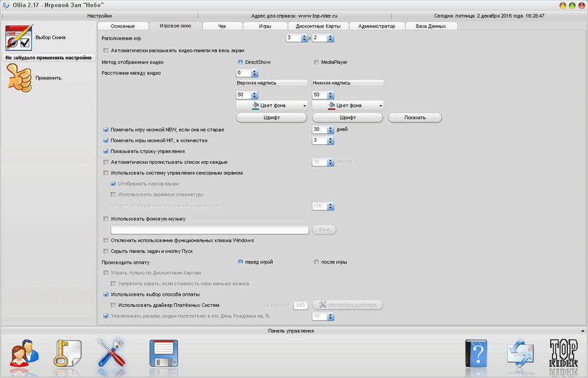Open top caption background color dropdown
Screen dimensions: 588x378
tap(304, 106)
